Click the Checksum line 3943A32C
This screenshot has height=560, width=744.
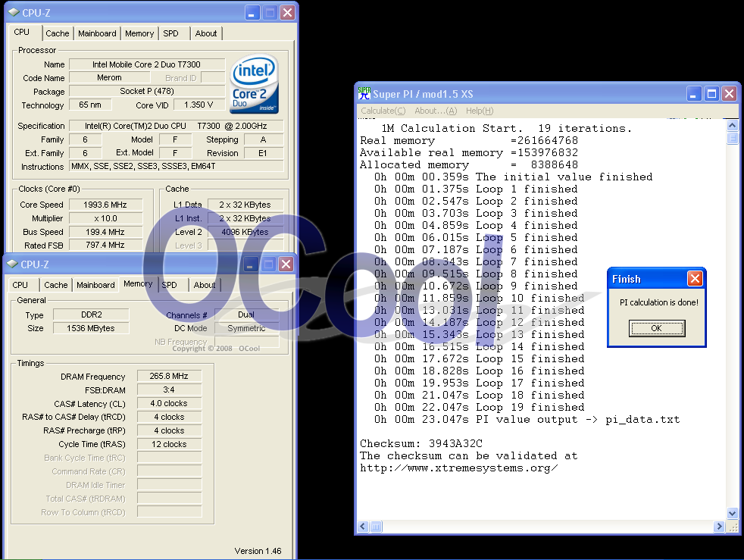point(421,443)
